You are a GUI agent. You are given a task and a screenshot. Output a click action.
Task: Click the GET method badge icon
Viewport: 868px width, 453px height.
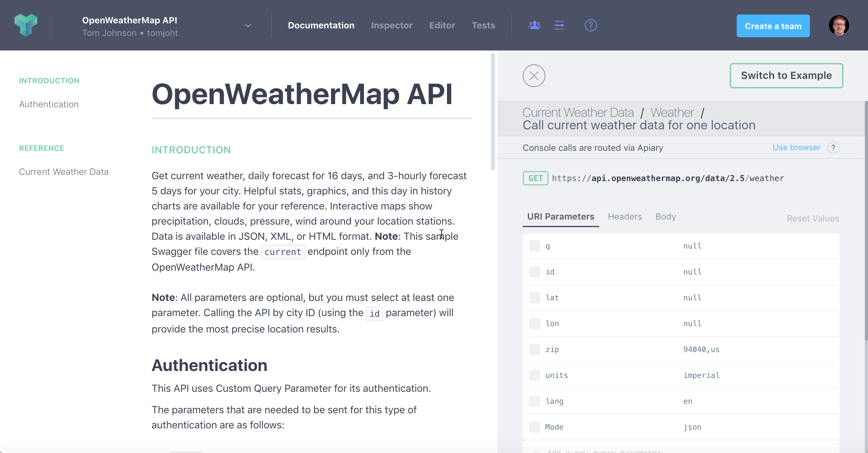click(x=534, y=178)
